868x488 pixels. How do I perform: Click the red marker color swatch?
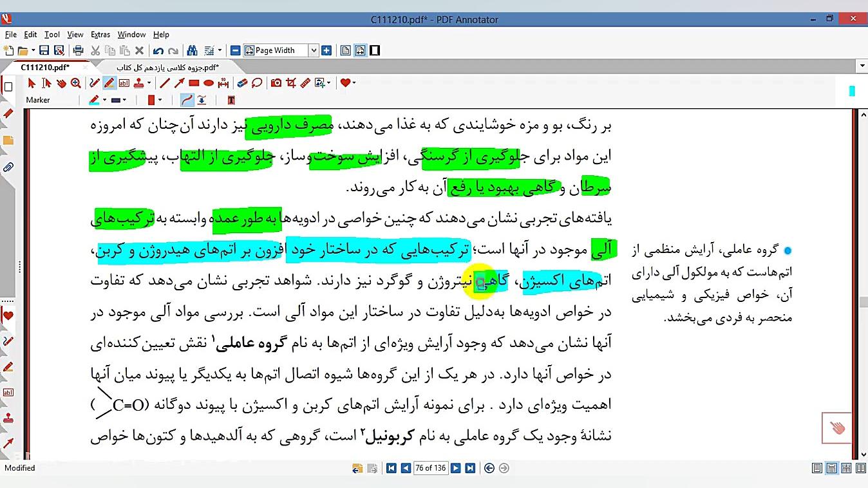click(151, 100)
